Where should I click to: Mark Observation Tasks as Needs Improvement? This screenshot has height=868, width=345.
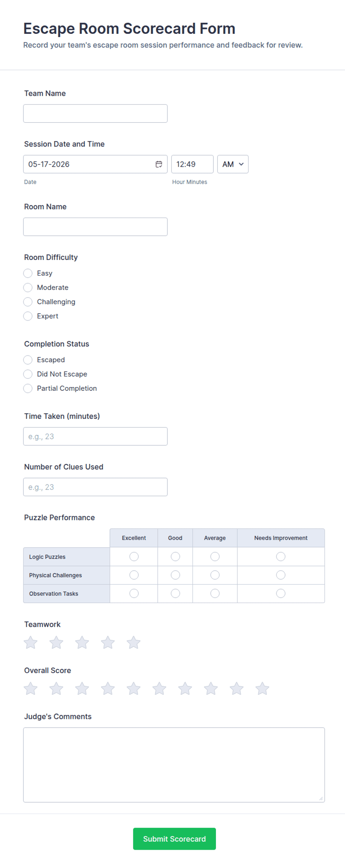point(281,594)
